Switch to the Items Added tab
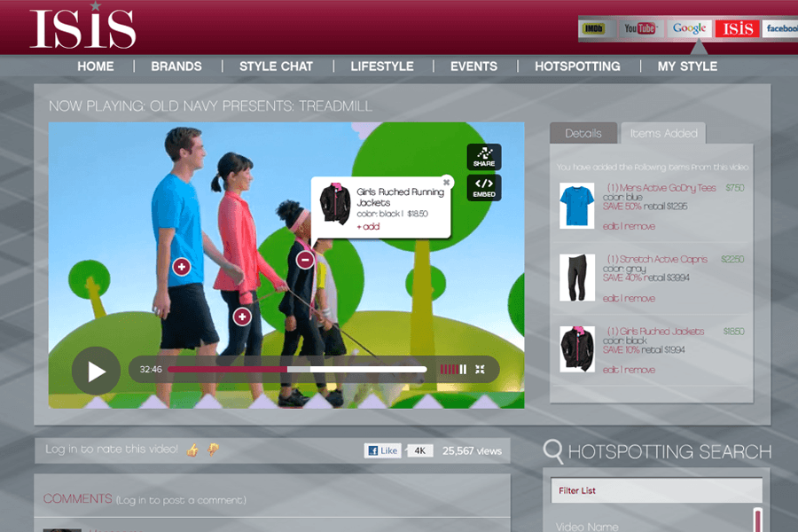 click(663, 133)
